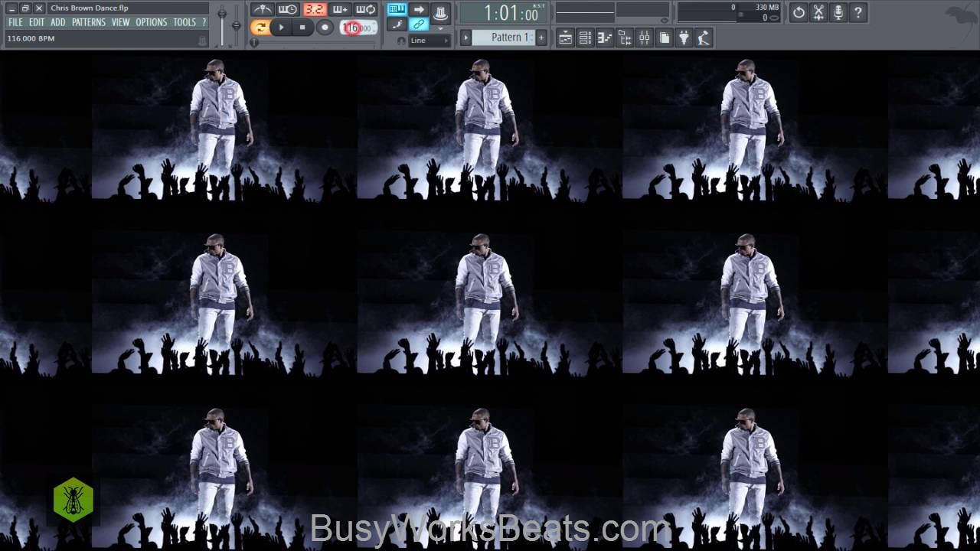980x551 pixels.
Task: Toggle typing keyboard to piano icon
Action: click(x=397, y=9)
